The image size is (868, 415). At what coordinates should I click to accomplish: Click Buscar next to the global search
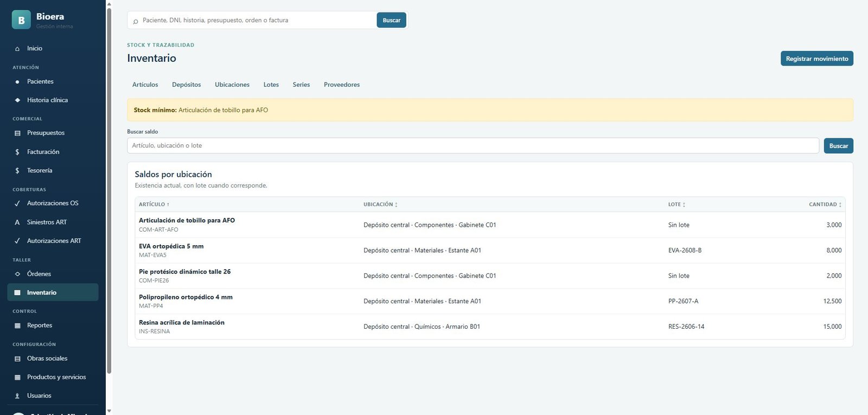(x=392, y=20)
